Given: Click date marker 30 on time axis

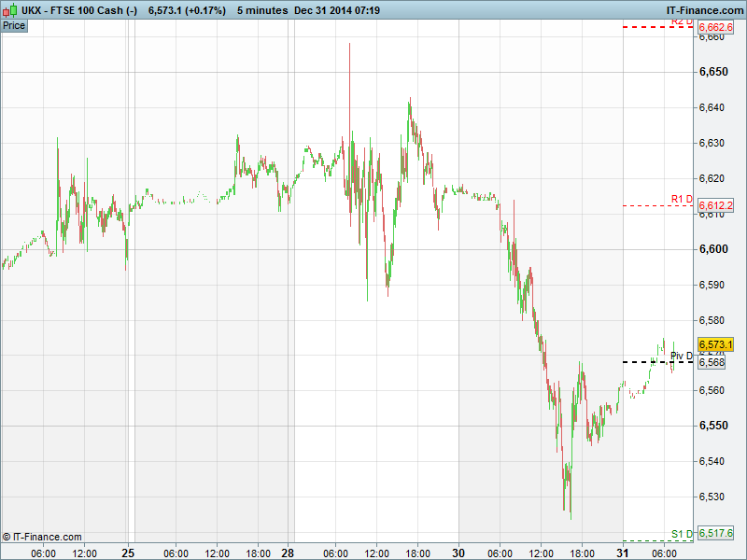Looking at the screenshot, I should [458, 553].
